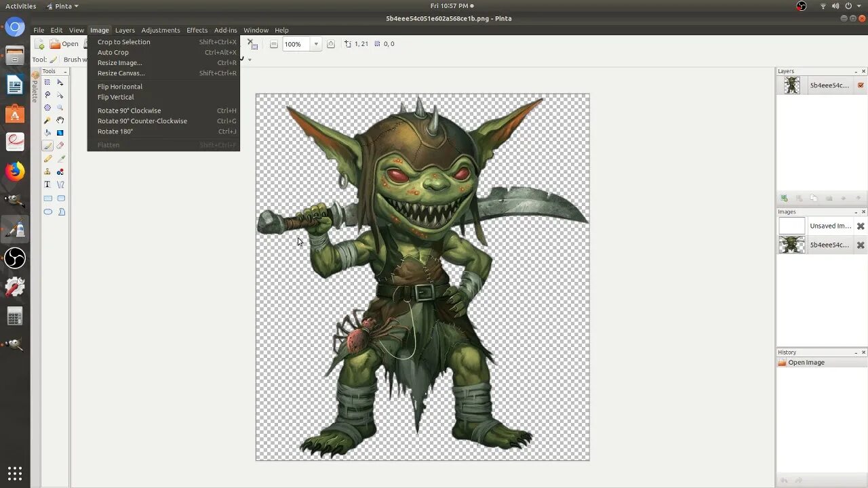This screenshot has width=868, height=488.
Task: Choose Flip Vertical
Action: pyautogui.click(x=163, y=97)
